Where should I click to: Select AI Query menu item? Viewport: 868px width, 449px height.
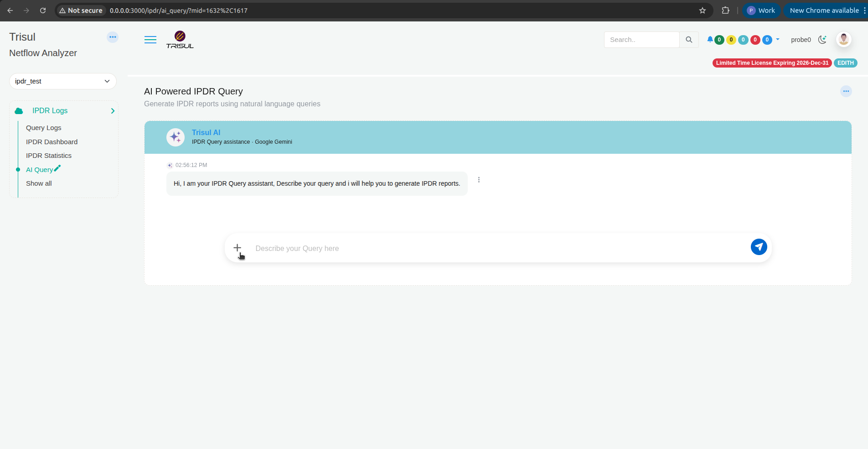[39, 170]
